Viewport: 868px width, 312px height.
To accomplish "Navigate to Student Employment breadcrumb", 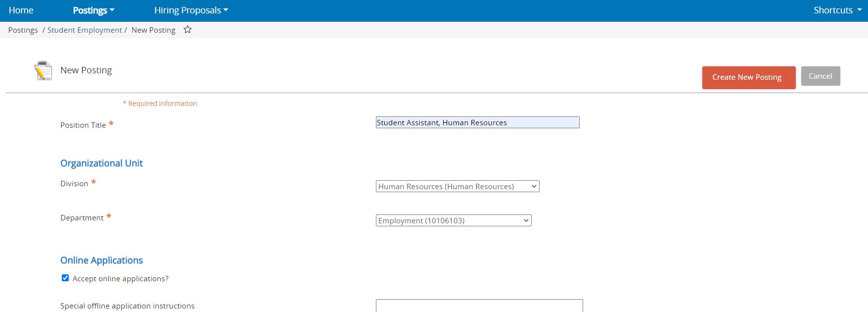I will click(85, 30).
